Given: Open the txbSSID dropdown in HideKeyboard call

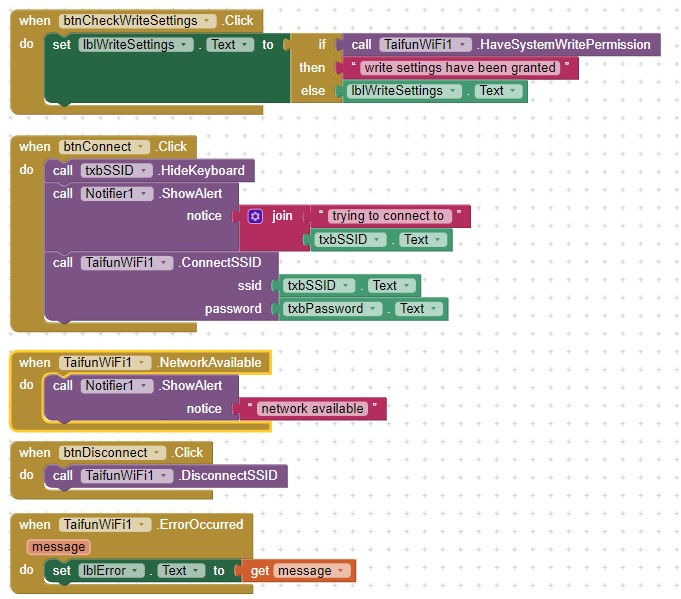Looking at the screenshot, I should (145, 171).
